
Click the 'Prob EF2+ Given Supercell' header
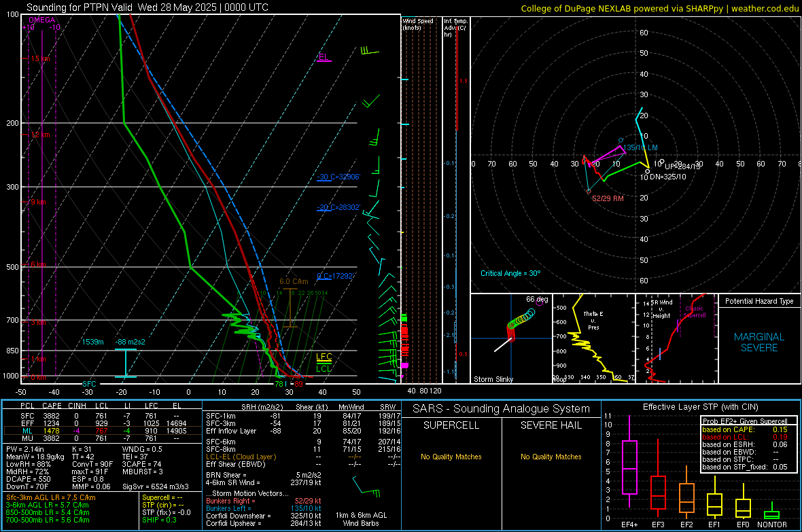click(x=745, y=421)
